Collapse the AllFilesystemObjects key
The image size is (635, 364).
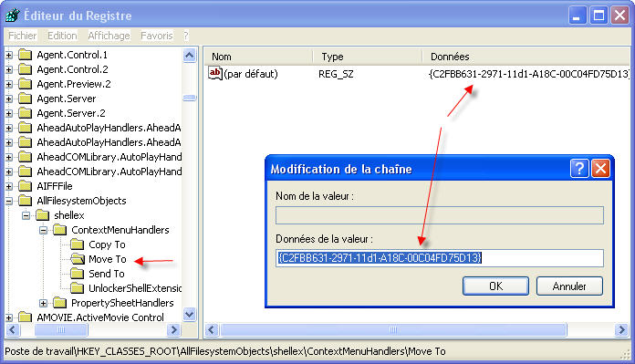pyautogui.click(x=9, y=202)
